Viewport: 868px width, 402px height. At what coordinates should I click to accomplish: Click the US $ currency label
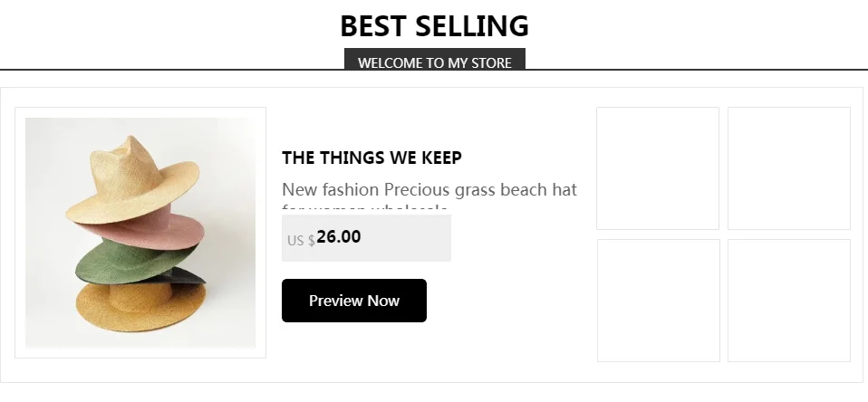(x=301, y=240)
